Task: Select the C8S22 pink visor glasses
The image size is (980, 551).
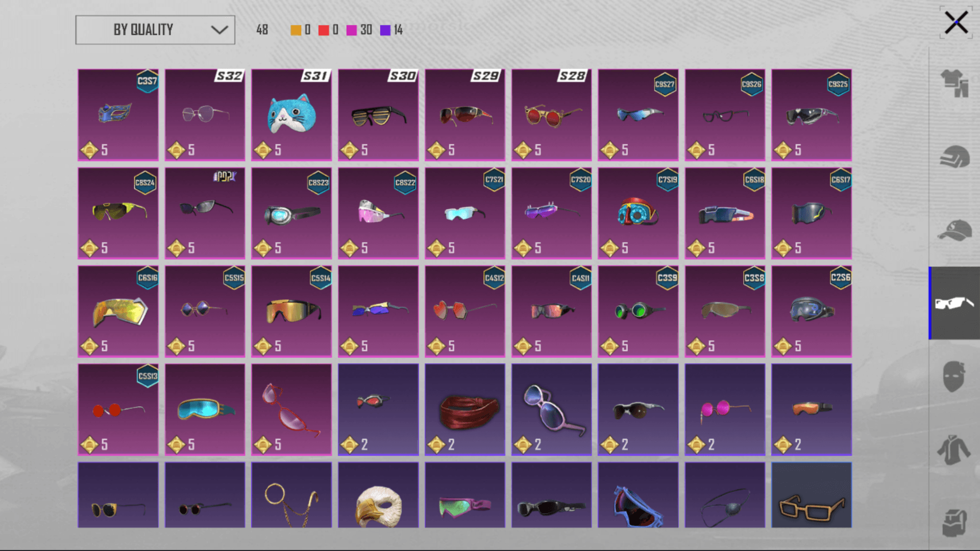Action: coord(378,213)
